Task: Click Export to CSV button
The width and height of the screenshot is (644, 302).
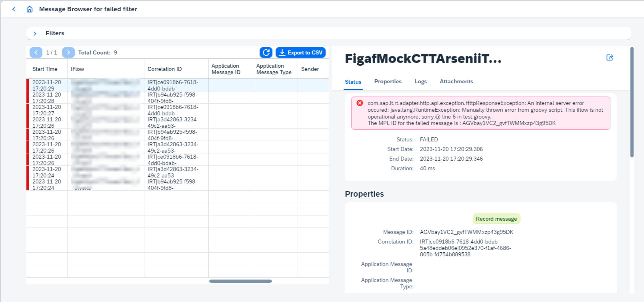Action: click(300, 52)
